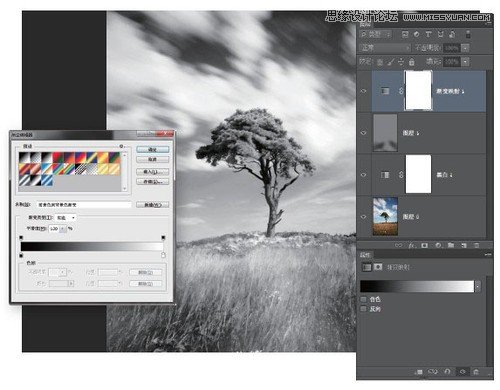
Task: Select the gray 图层 1 layer thumbnail
Action: coord(385,133)
